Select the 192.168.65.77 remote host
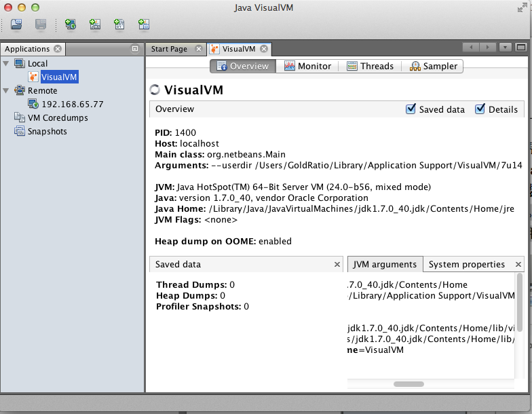This screenshot has width=532, height=414. (72, 105)
